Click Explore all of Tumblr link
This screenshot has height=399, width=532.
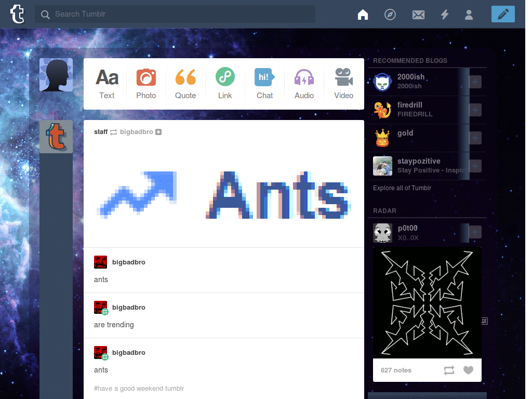402,188
